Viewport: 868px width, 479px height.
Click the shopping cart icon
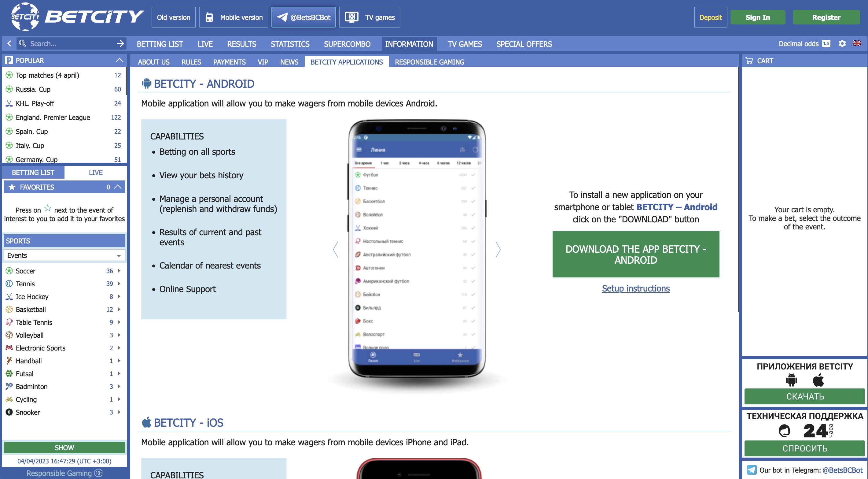(x=749, y=61)
